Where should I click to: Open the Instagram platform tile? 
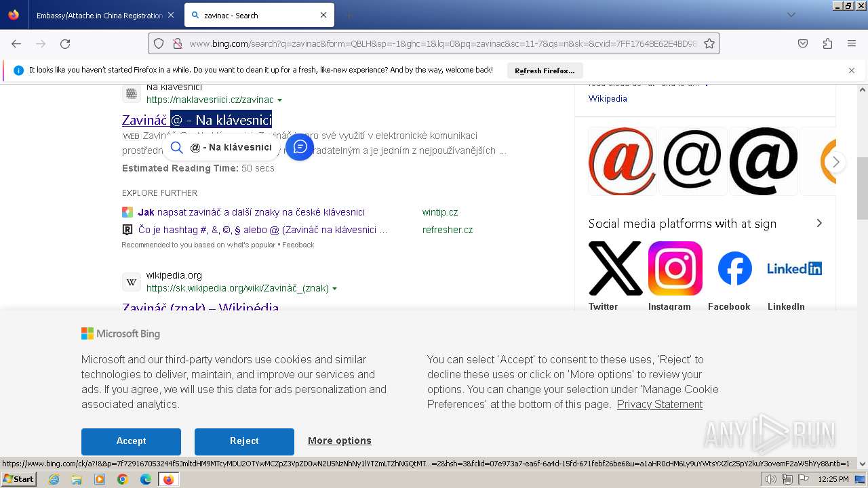pyautogui.click(x=675, y=268)
